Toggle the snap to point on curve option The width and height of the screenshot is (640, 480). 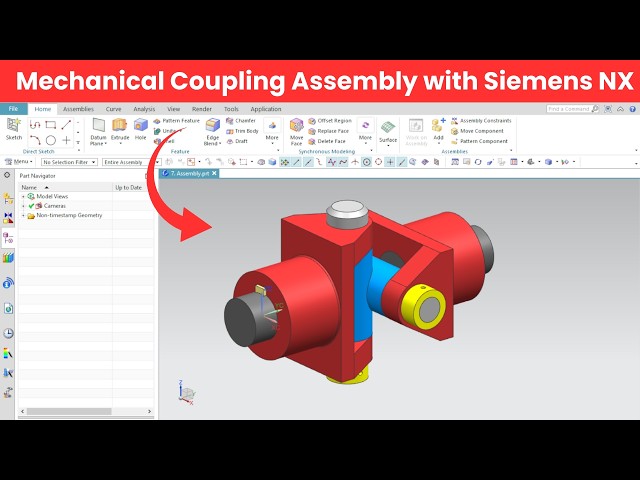pyautogui.click(x=402, y=162)
